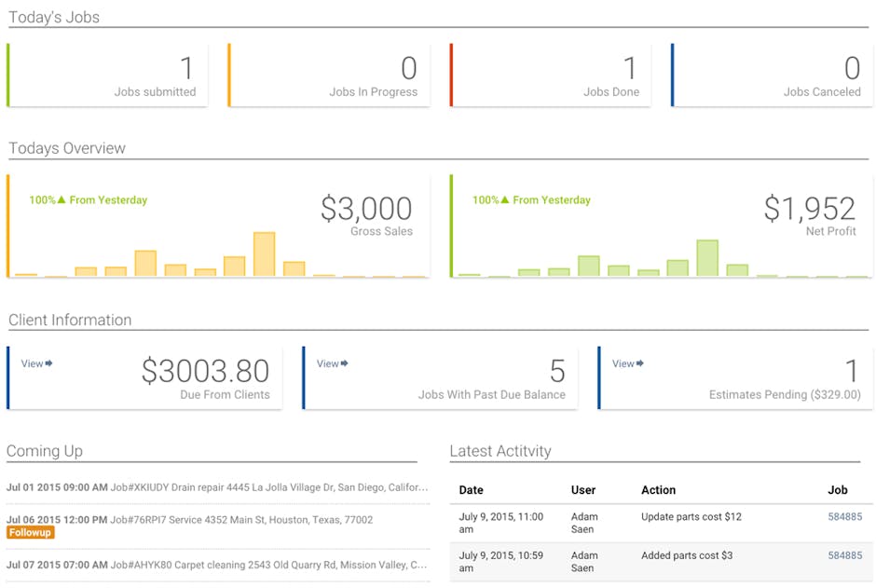The height and width of the screenshot is (588, 876).
Task: Open the Carpet cleaning job AHYK80 entry
Action: click(x=217, y=565)
